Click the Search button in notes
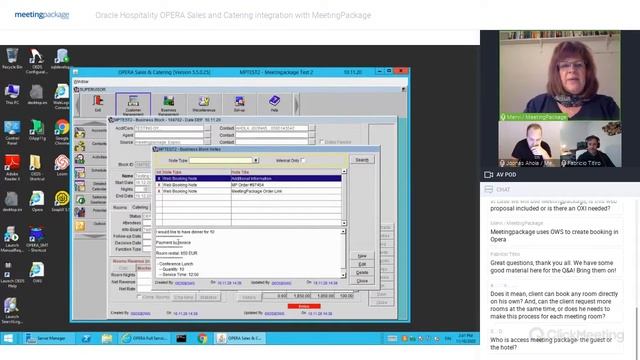 tap(362, 160)
